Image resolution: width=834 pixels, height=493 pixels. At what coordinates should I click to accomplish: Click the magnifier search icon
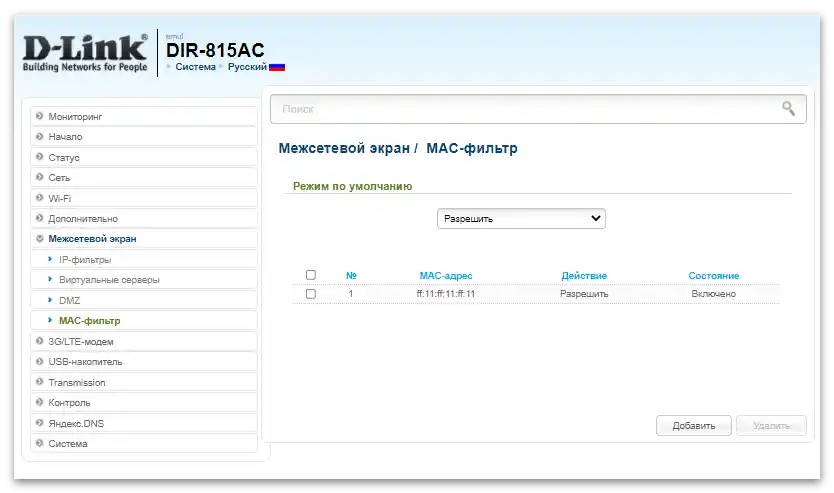[788, 108]
